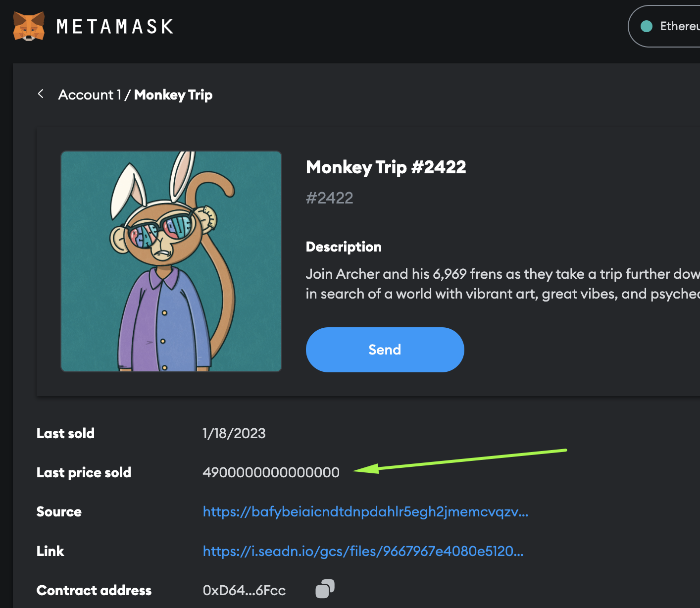700x608 pixels.
Task: Click Account 1 in the breadcrumb
Action: pyautogui.click(x=90, y=95)
